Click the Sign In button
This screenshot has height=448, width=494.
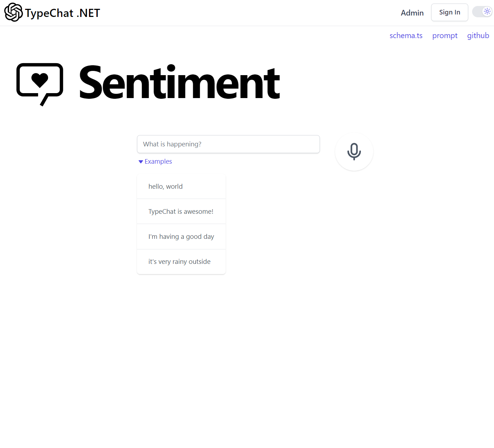(x=450, y=12)
